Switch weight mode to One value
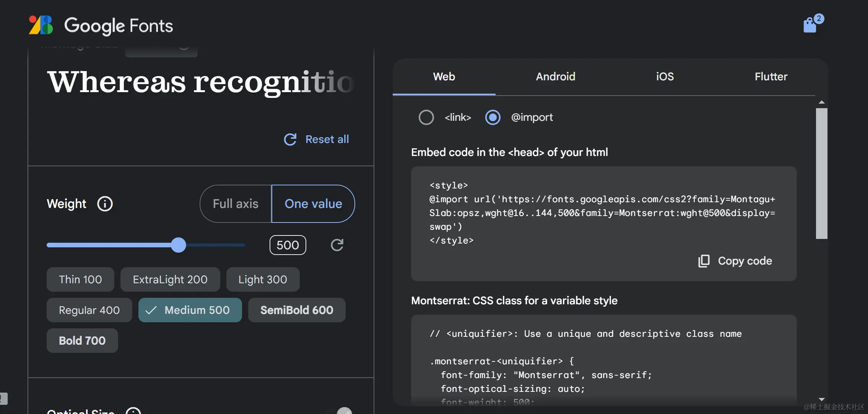The width and height of the screenshot is (868, 414). (313, 204)
